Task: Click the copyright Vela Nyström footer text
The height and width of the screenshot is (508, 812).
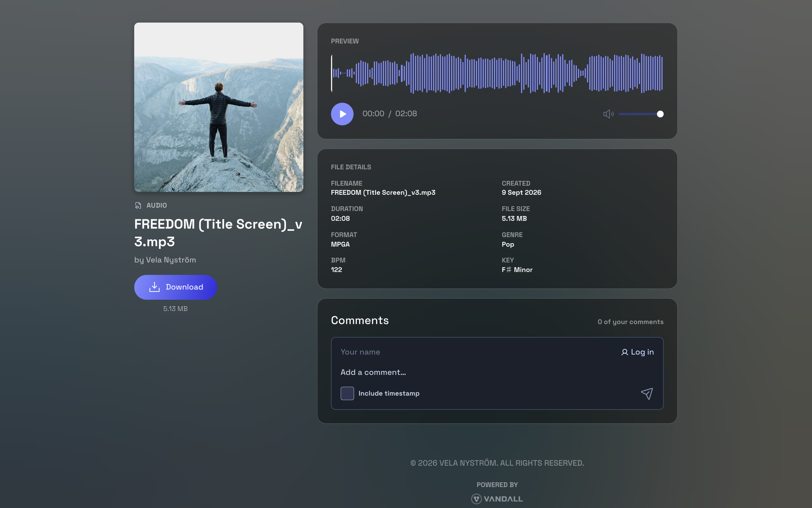Action: point(497,463)
